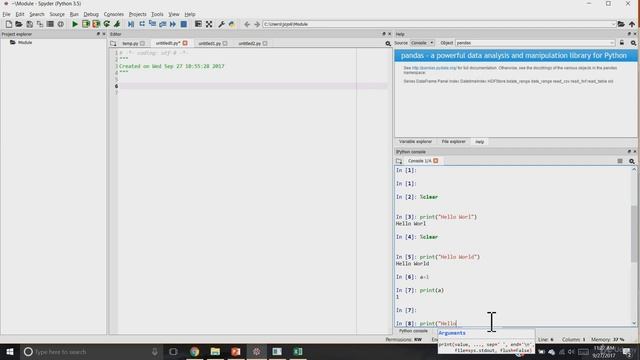Expand the working directory path dropdown
Screen dimensions: 640x360
click(613, 24)
